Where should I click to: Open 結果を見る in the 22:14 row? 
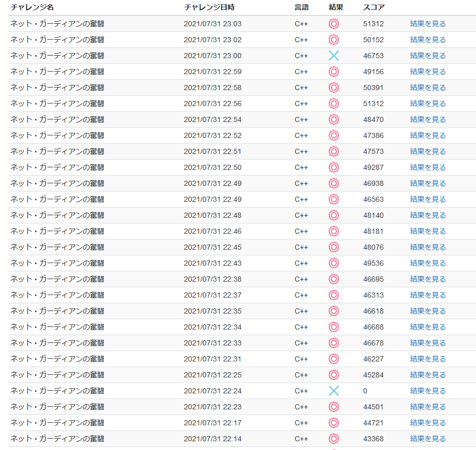[x=428, y=439]
